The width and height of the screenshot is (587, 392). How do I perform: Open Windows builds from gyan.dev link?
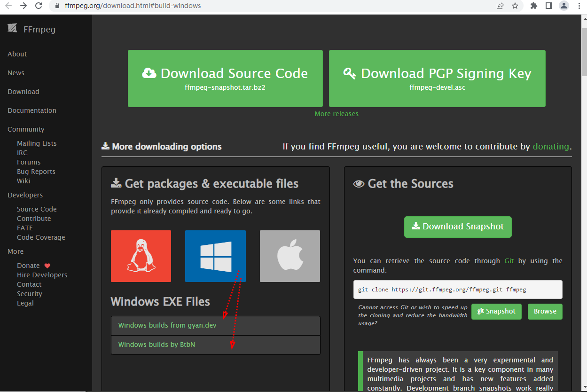coord(167,325)
